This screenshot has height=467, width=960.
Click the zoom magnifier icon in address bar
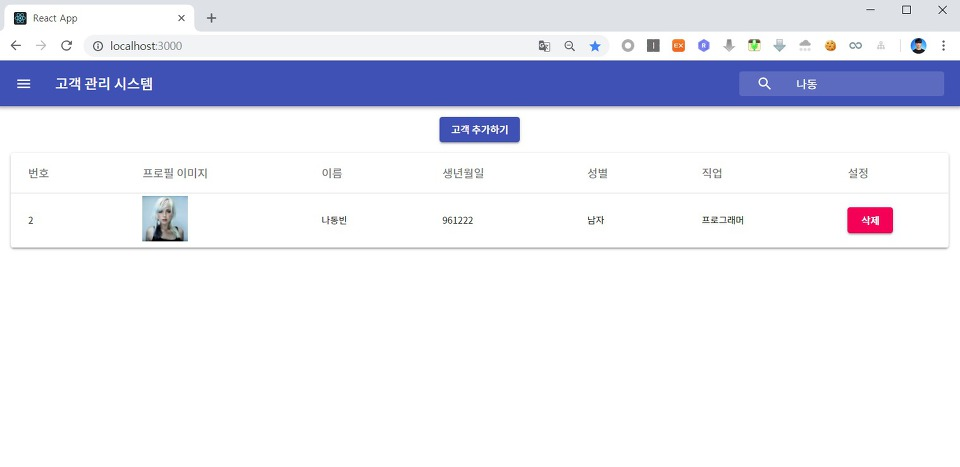pos(570,46)
